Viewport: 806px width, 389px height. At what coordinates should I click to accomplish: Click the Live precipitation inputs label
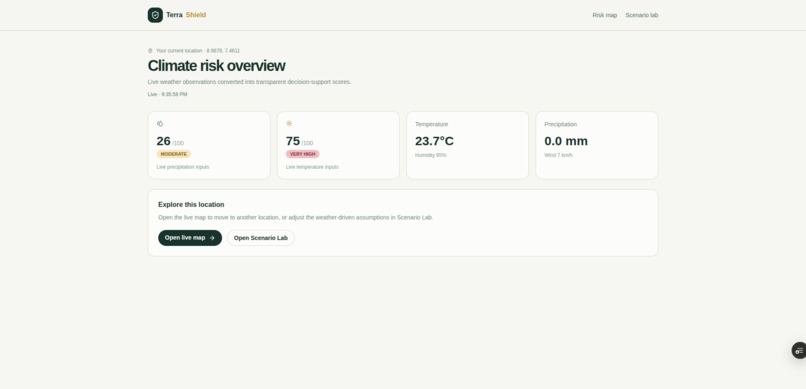(183, 167)
